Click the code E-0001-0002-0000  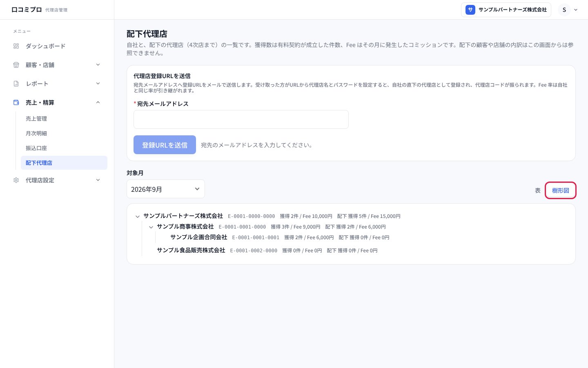coord(254,251)
